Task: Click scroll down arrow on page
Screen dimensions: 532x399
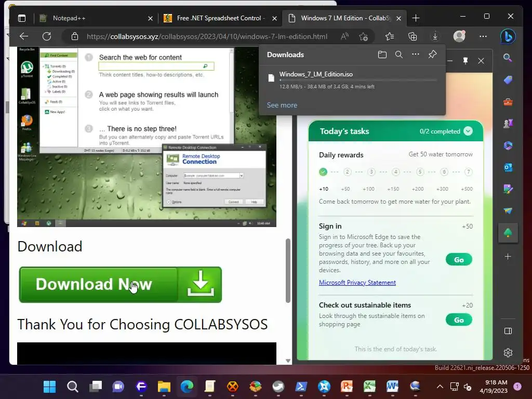Action: (x=288, y=361)
